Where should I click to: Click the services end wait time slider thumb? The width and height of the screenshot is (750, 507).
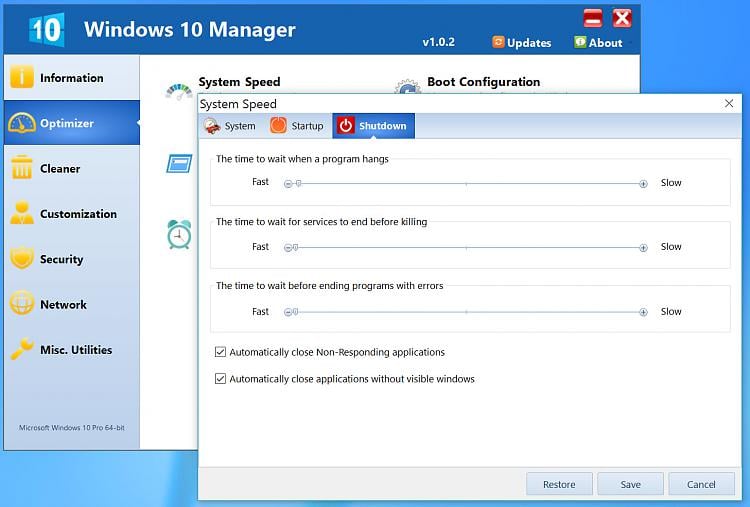(296, 247)
